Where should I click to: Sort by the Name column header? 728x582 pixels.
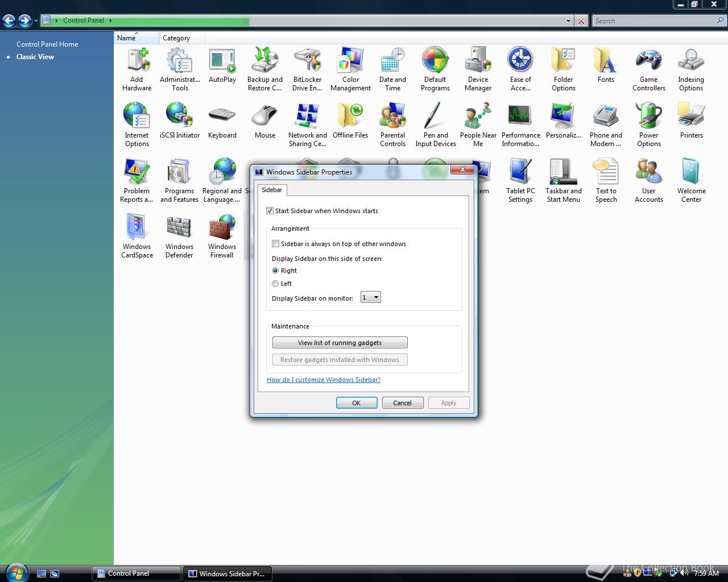pos(136,38)
